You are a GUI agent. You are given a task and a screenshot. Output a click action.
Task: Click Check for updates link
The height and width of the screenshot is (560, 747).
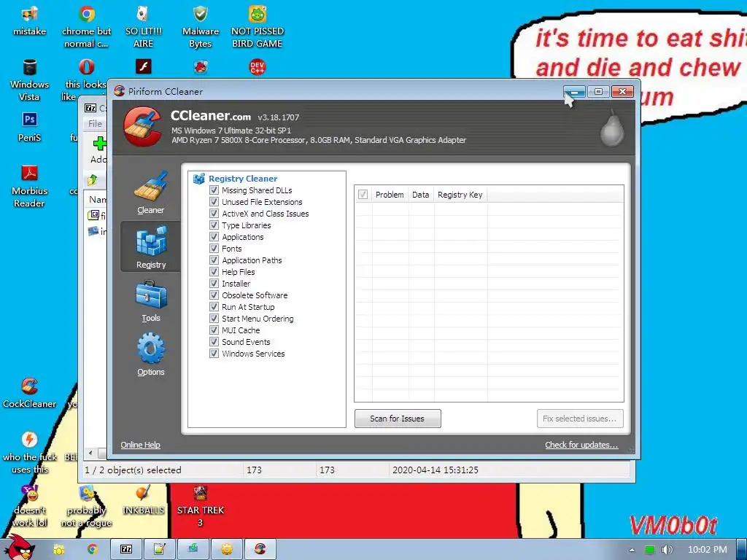pyautogui.click(x=581, y=445)
